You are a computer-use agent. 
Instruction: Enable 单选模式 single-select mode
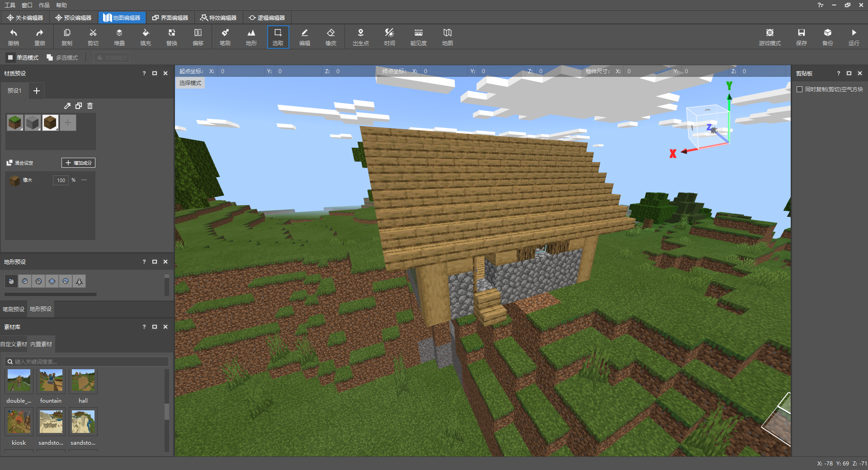coord(23,57)
